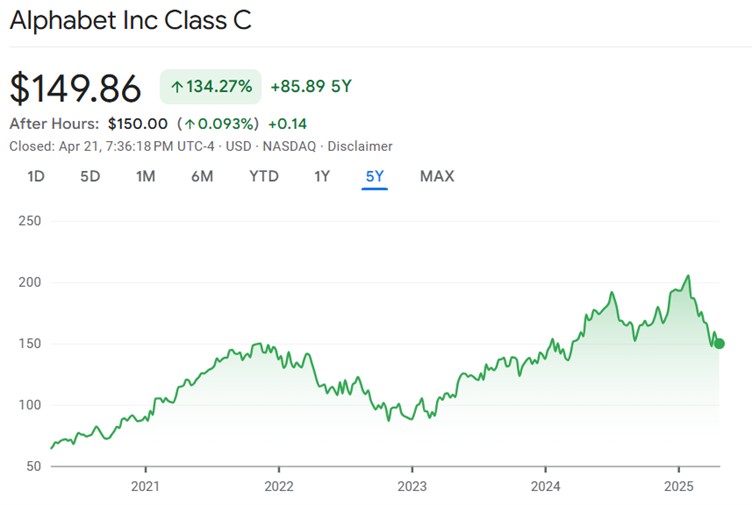Switch chart to 6M range
752x505 pixels.
coord(202,176)
